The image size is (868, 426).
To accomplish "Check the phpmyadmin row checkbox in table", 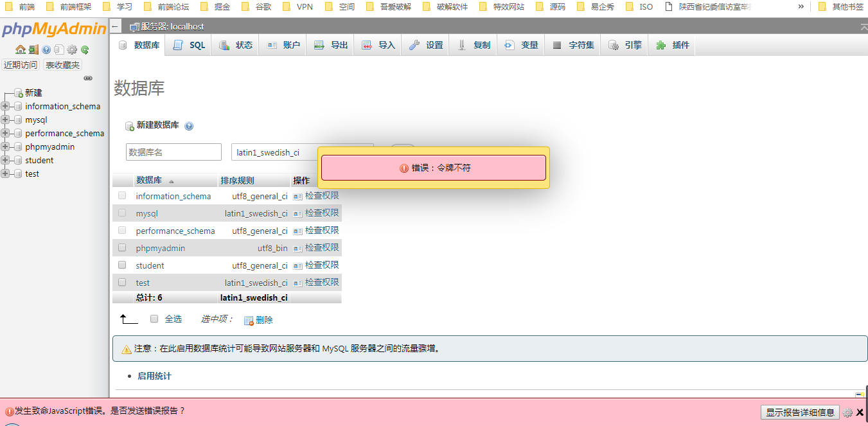I will tap(122, 247).
